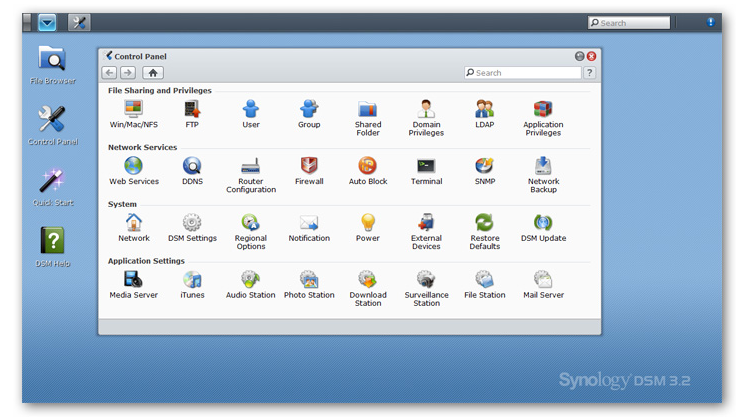Viewport: 742px width, 418px height.
Task: Open the Shared Folder settings
Action: 368,109
